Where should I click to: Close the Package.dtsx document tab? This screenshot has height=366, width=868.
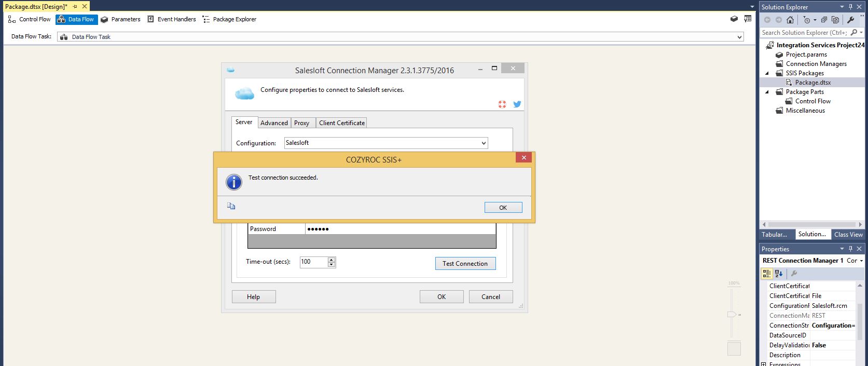[x=85, y=6]
